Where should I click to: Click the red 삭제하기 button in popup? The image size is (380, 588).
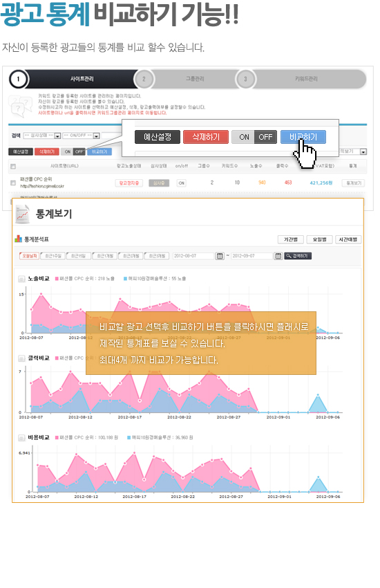pyautogui.click(x=206, y=137)
